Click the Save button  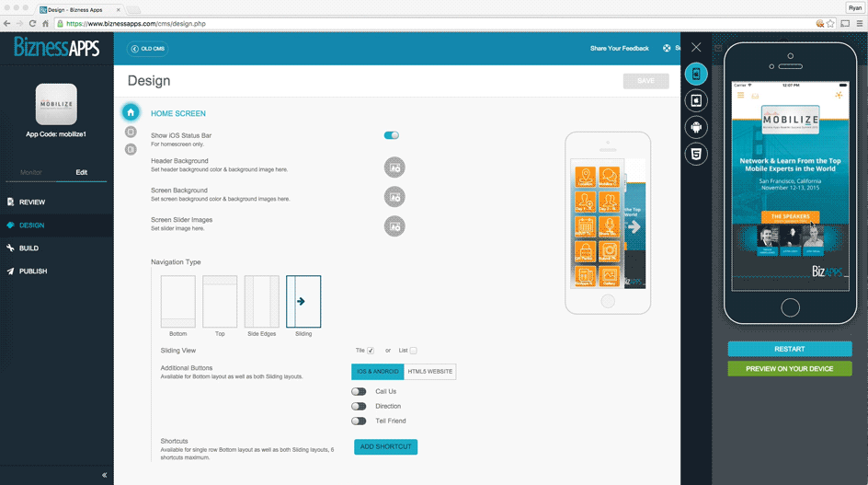[646, 81]
